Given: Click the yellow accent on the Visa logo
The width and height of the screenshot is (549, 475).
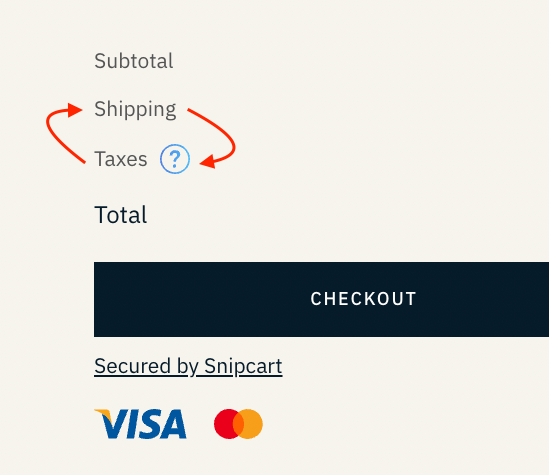Looking at the screenshot, I should coord(103,415).
